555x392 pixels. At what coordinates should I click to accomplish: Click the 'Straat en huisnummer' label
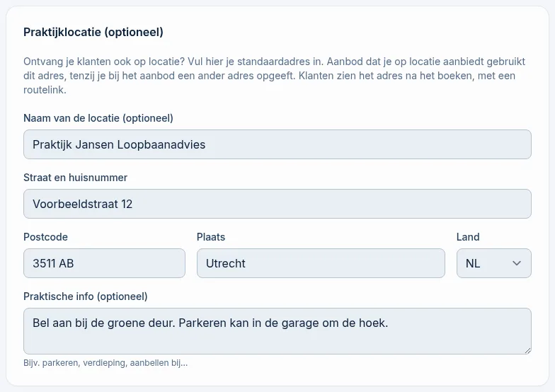(75, 178)
